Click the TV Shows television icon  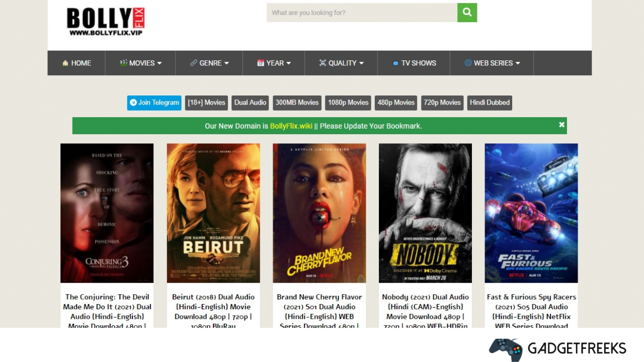[395, 63]
